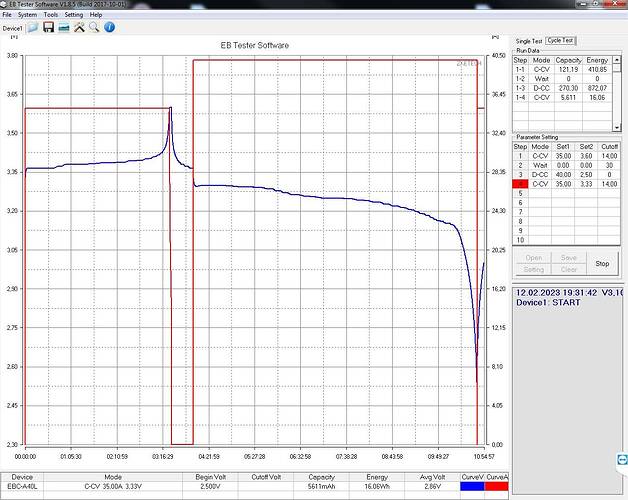Click the 16.06Wh energy cell
Screen dimensions: 628x500
(377, 486)
